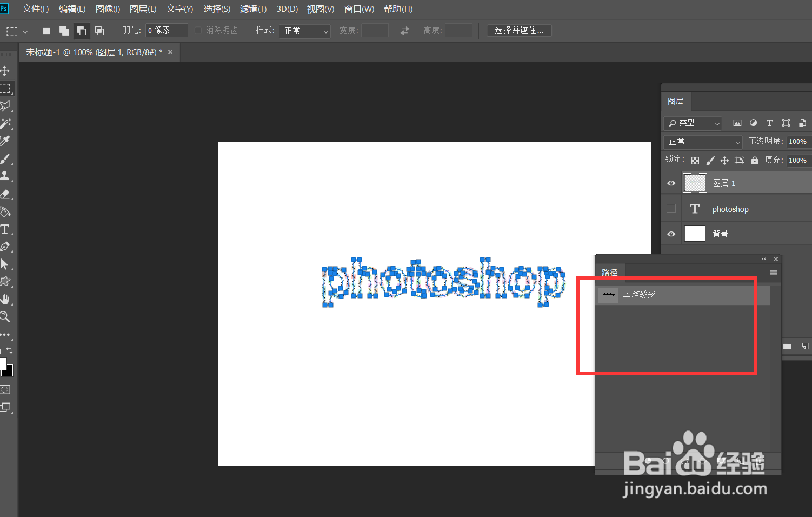Show the photoshop text layer visibility box

pyautogui.click(x=671, y=209)
